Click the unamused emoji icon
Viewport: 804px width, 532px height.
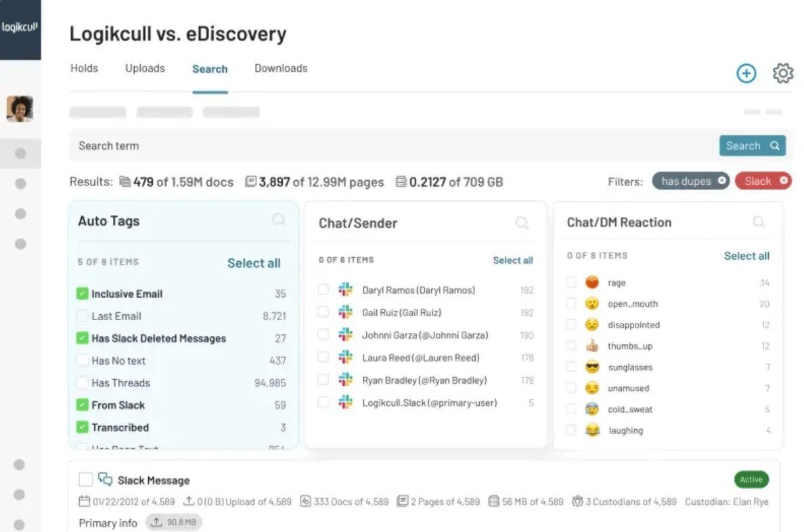[x=592, y=388]
